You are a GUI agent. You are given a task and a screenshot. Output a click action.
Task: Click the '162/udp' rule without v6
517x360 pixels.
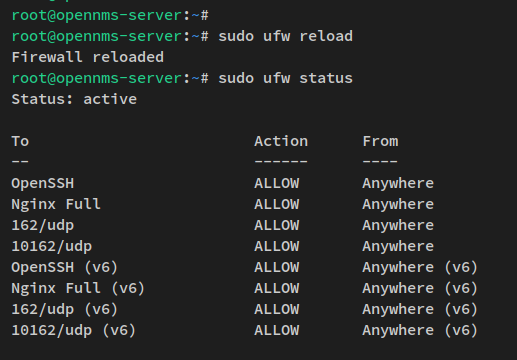pos(43,225)
